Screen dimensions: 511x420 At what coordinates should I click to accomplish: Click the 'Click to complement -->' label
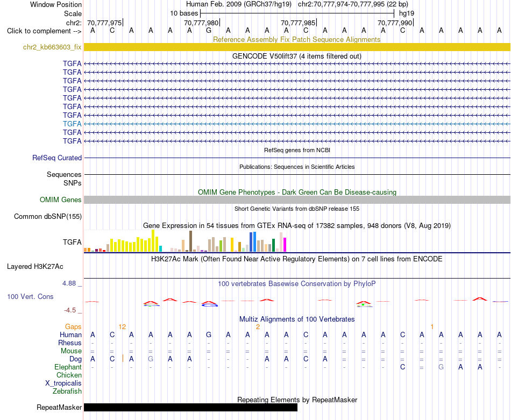(44, 31)
